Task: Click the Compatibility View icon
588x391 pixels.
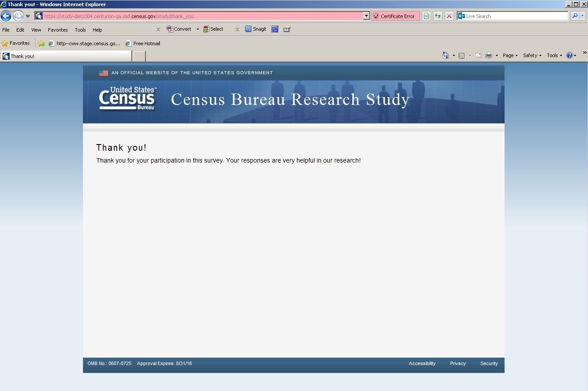Action: coord(426,16)
